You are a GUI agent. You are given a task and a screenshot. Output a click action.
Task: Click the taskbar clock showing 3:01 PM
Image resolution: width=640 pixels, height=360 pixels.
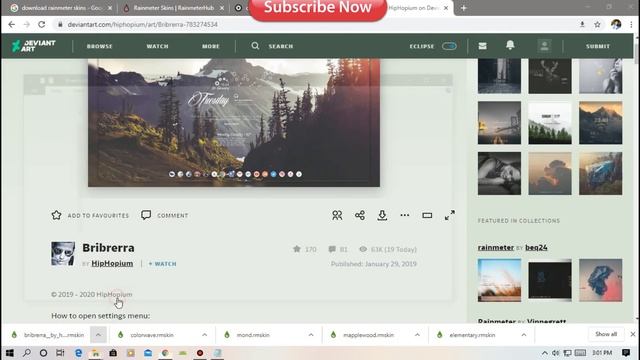pos(602,353)
